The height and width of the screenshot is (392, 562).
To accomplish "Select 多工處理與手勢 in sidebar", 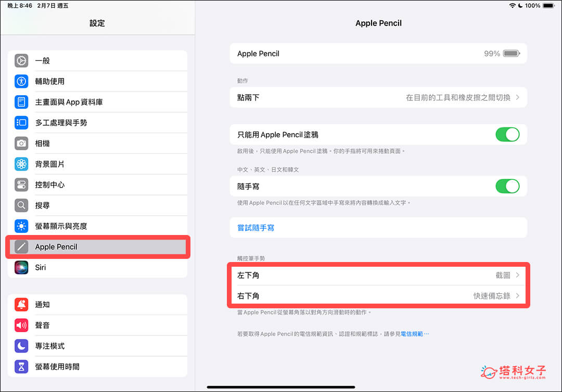I will (97, 122).
